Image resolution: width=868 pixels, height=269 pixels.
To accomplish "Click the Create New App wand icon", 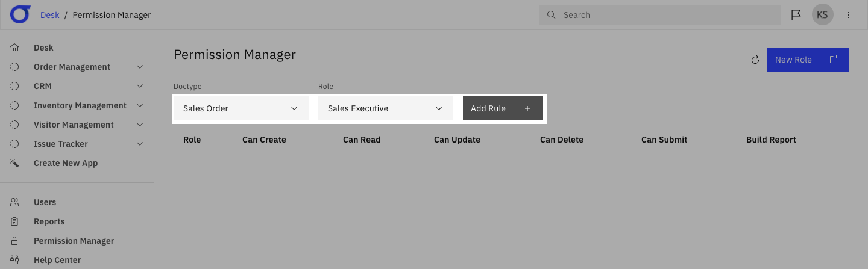I will 15,163.
